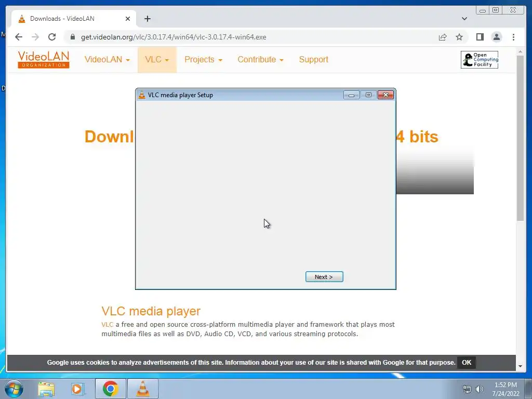Viewport: 532px width, 399px height.
Task: Click page scrollbar up arrow
Action: coord(520,52)
